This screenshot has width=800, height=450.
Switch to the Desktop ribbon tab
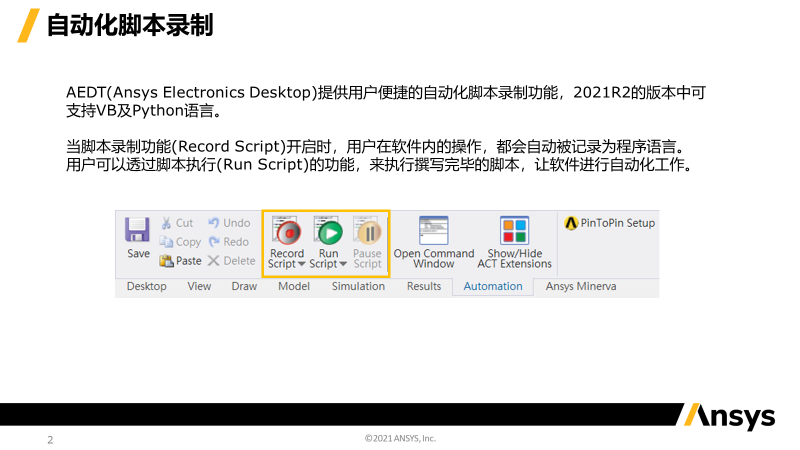(146, 287)
